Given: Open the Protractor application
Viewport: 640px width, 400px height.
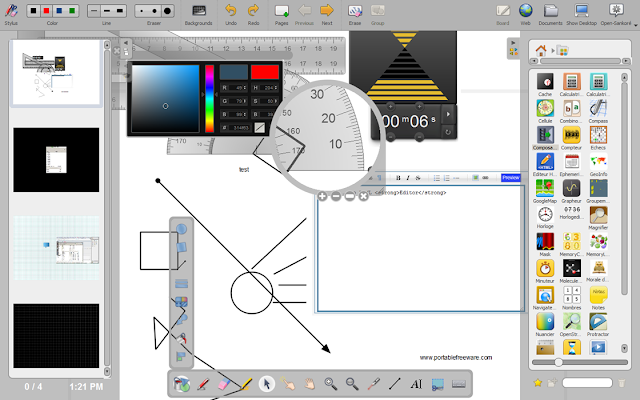Looking at the screenshot, I should 598,325.
